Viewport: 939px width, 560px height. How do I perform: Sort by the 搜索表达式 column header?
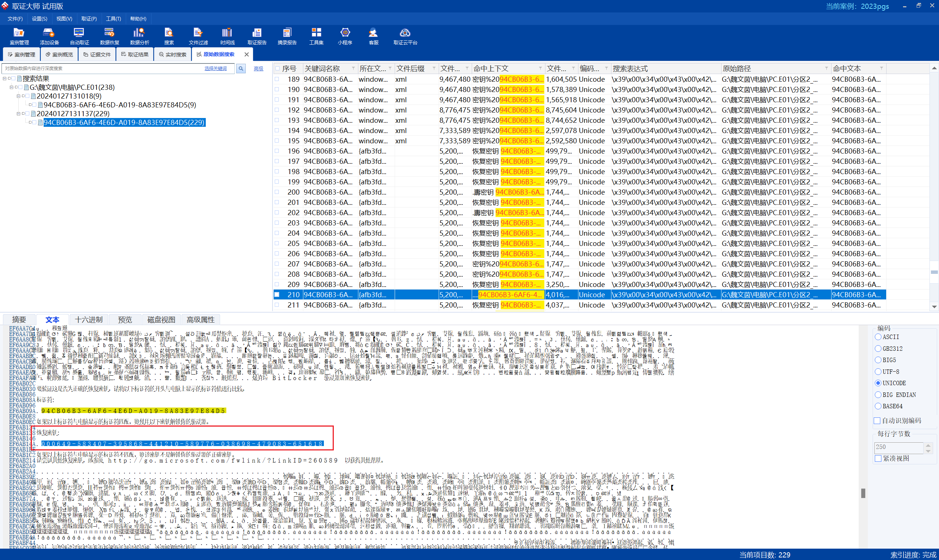[x=666, y=68]
